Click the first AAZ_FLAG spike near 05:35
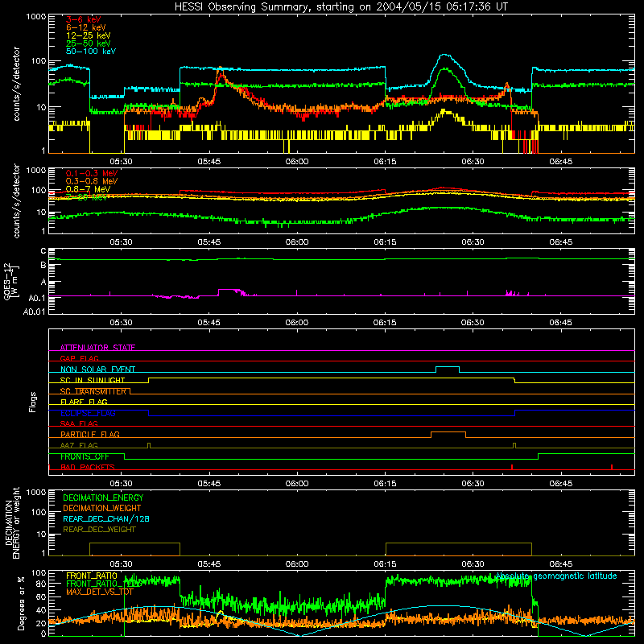This screenshot has height=644, width=644. [x=149, y=445]
